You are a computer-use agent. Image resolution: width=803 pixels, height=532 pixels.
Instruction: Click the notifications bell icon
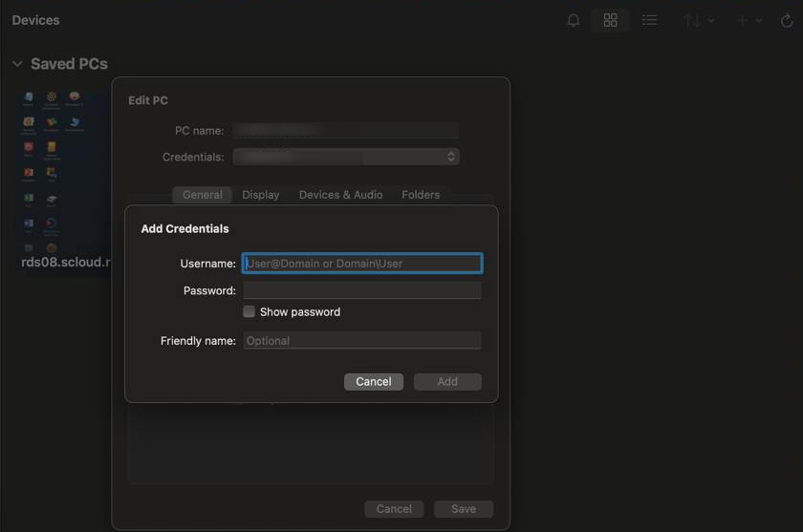point(574,20)
